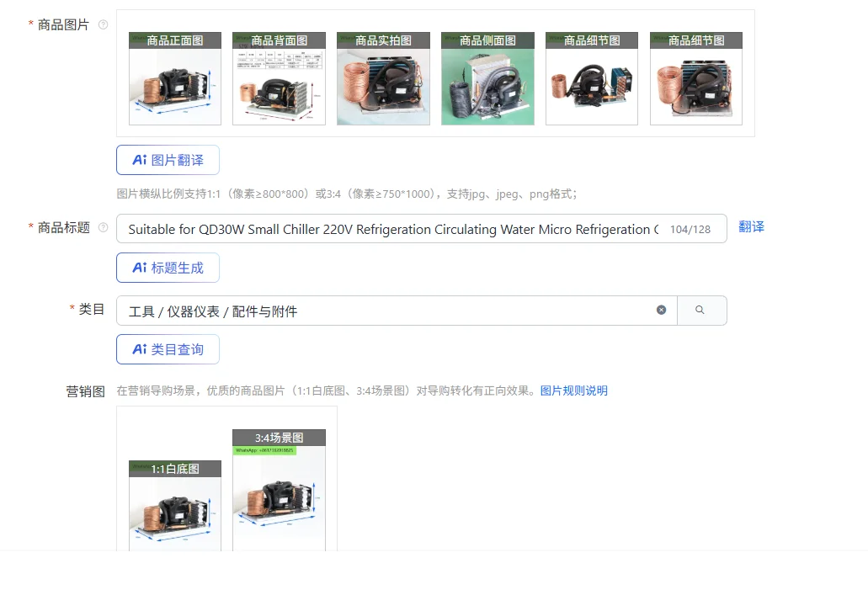Select the 商品侧面图 side view thumbnail

pyautogui.click(x=487, y=77)
